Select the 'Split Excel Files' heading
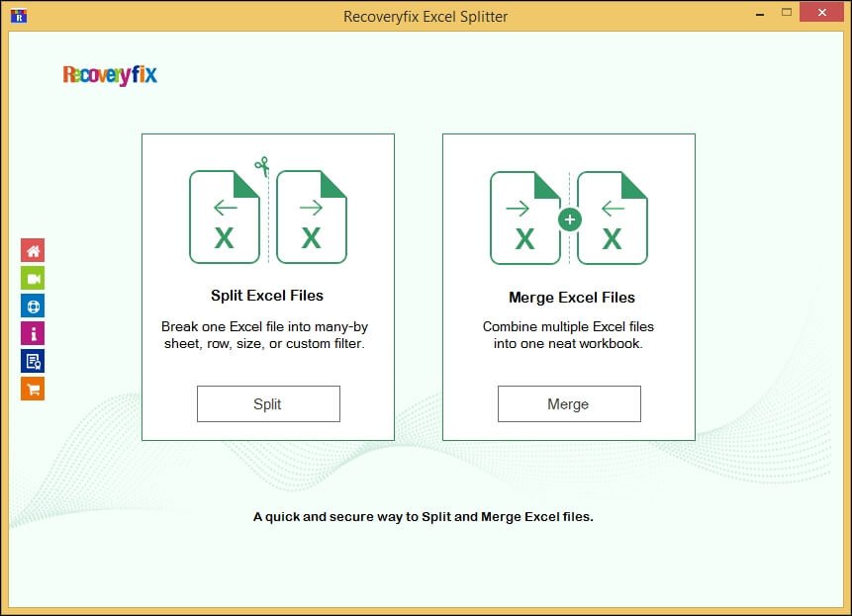 coord(267,296)
